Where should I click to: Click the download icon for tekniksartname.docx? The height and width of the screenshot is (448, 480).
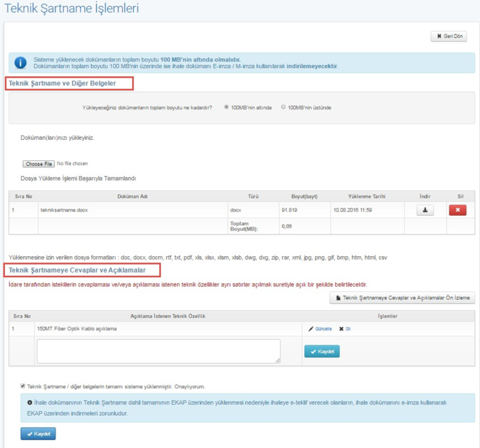(425, 210)
